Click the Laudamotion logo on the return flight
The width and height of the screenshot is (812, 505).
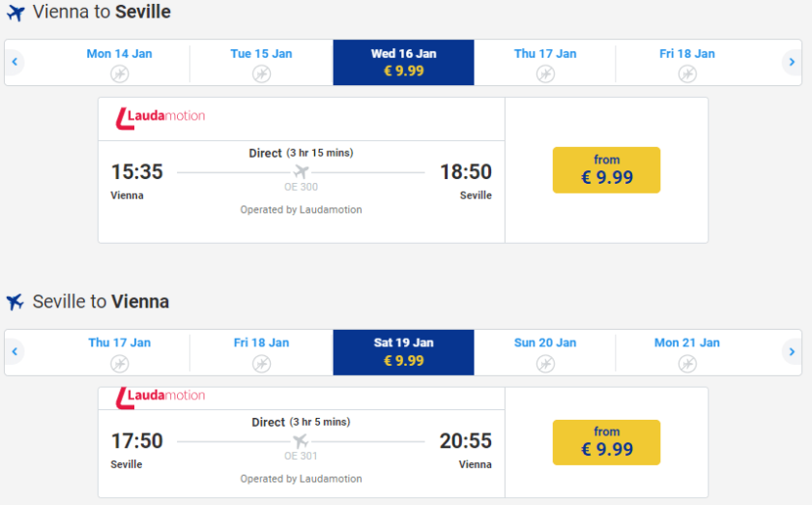160,396
